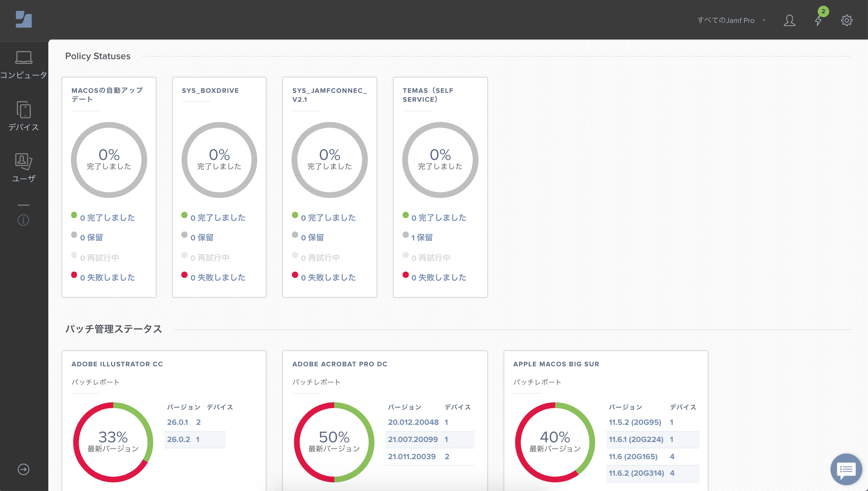
Task: Click 11.6.1 (20G224) Big Sur version
Action: point(636,439)
